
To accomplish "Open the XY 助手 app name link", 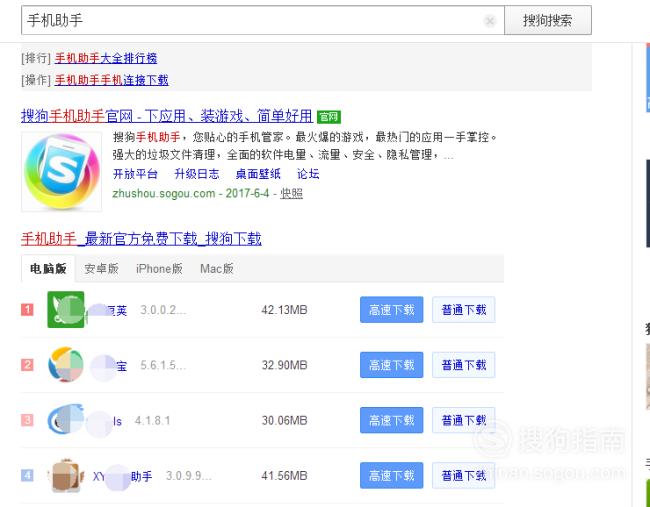I will click(x=122, y=476).
